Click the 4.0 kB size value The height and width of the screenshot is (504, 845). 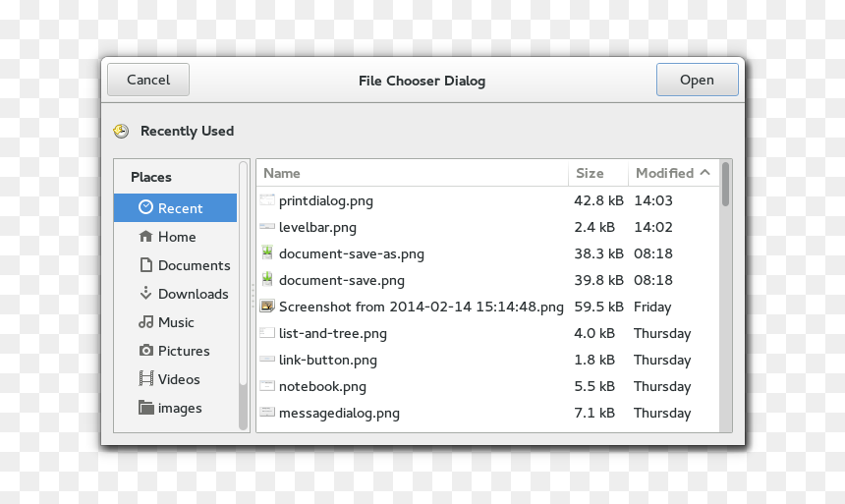594,333
